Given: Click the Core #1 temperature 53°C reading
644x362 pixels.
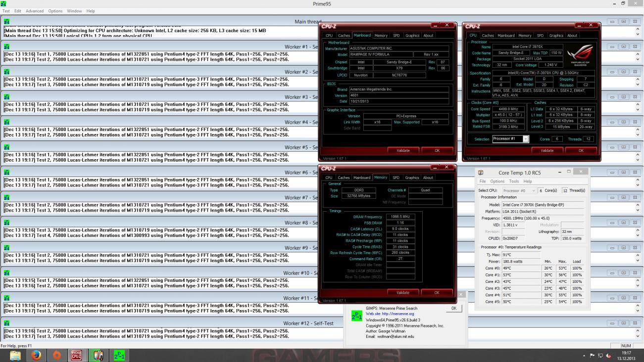Looking at the screenshot, I should 521,275.
